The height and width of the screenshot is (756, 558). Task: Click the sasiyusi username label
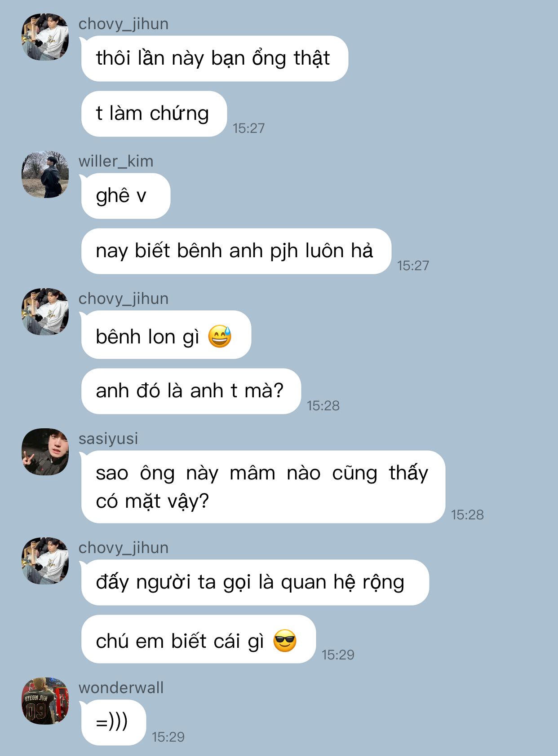tap(108, 439)
